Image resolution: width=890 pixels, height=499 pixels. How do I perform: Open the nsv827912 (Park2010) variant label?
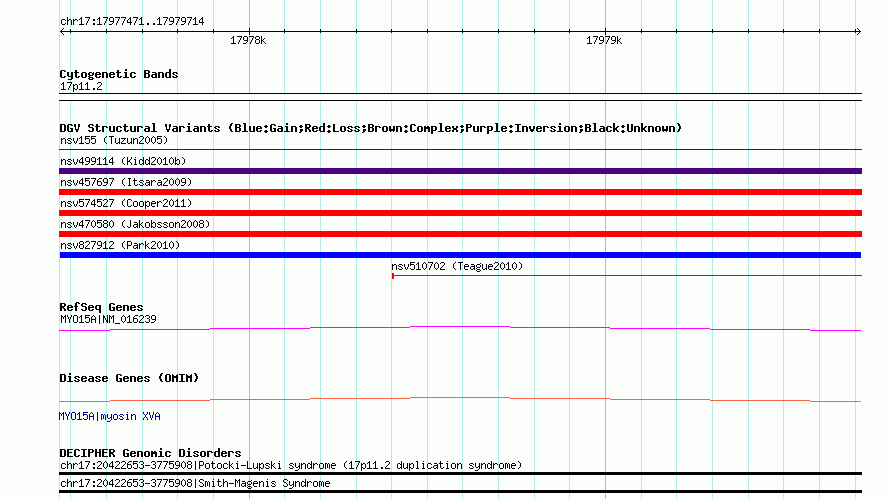(120, 245)
